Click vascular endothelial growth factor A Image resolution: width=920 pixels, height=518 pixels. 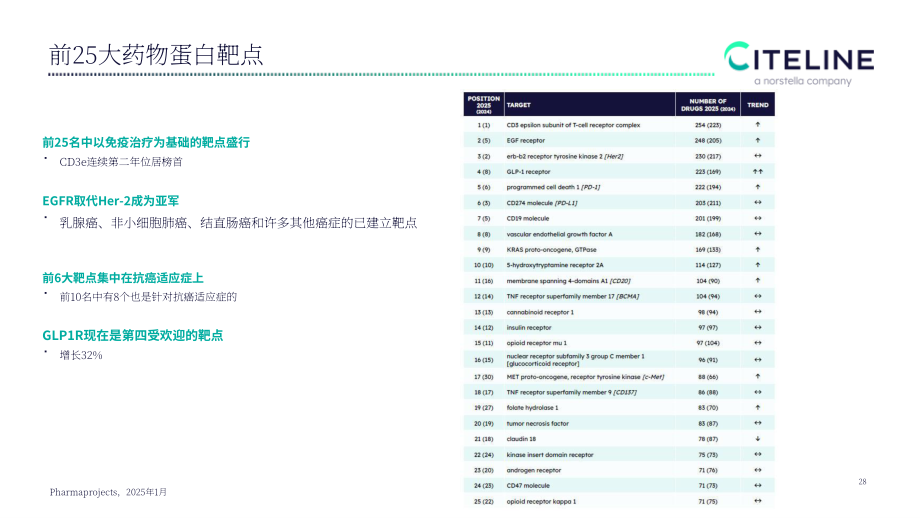[x=560, y=234]
